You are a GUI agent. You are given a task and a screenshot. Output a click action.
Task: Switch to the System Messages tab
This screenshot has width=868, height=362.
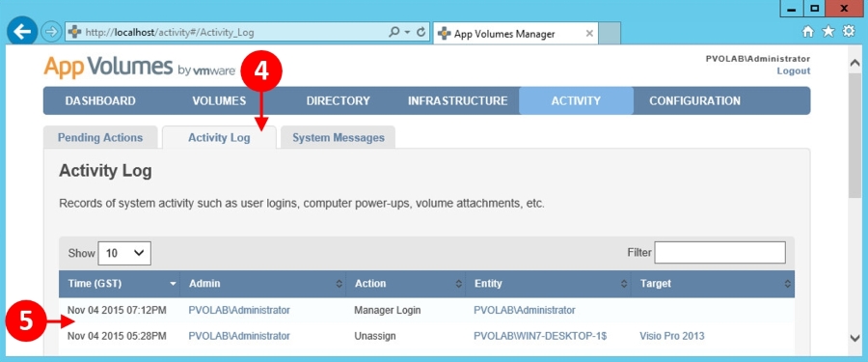pyautogui.click(x=339, y=137)
